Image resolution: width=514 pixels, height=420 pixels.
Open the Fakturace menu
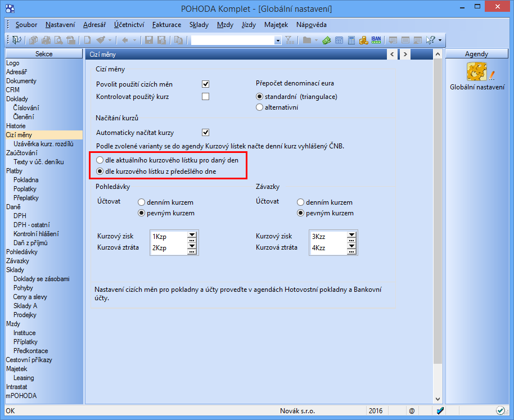pos(166,25)
